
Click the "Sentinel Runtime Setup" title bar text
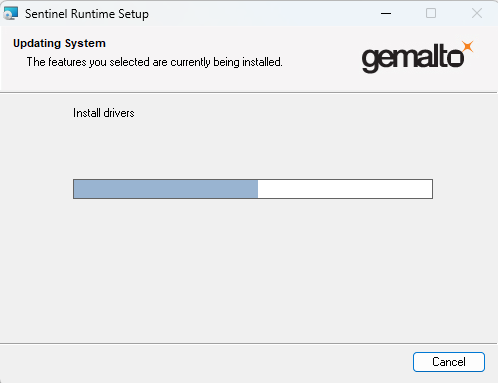87,14
